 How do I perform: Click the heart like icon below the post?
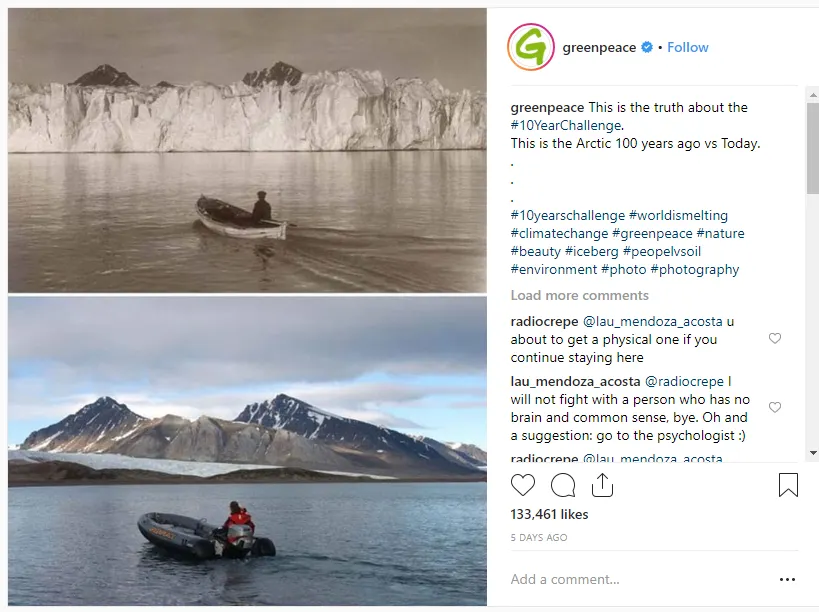[523, 486]
